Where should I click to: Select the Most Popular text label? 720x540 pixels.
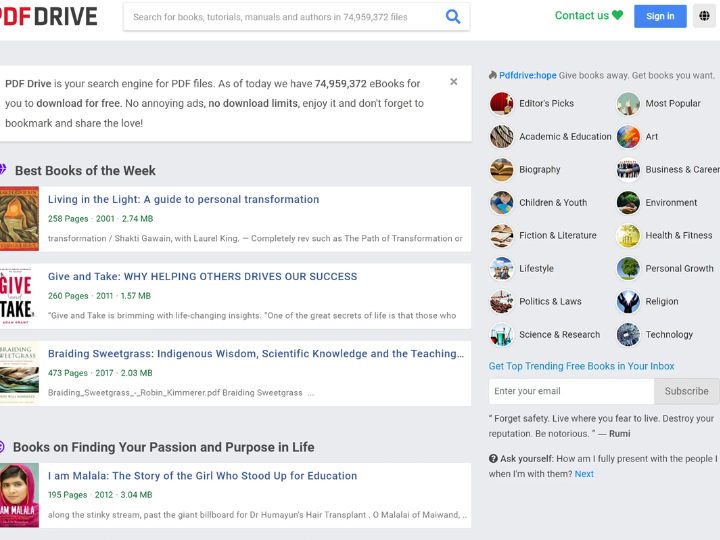tap(673, 103)
